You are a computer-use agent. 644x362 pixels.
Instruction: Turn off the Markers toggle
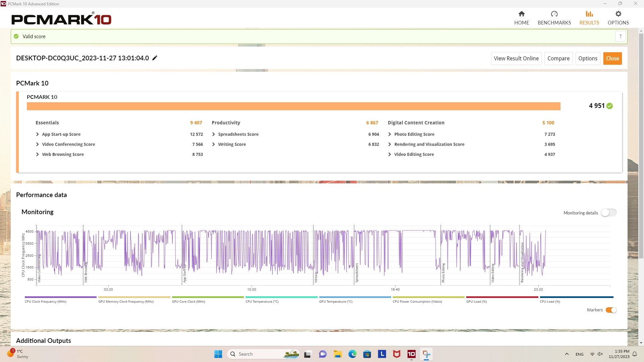pyautogui.click(x=611, y=310)
